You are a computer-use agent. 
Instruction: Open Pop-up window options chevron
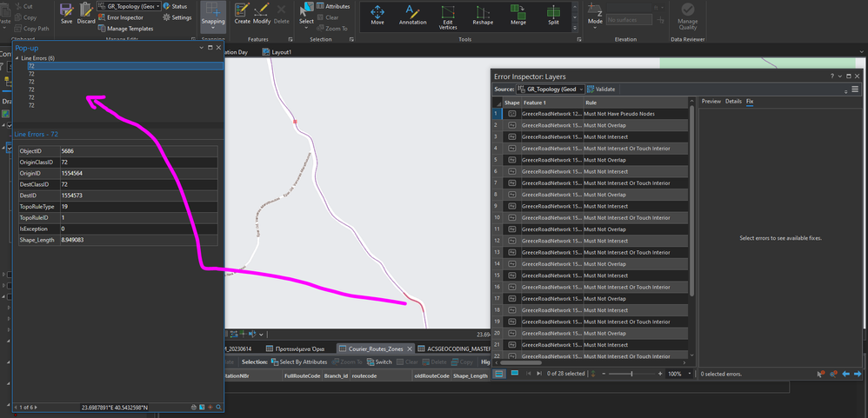coord(201,48)
